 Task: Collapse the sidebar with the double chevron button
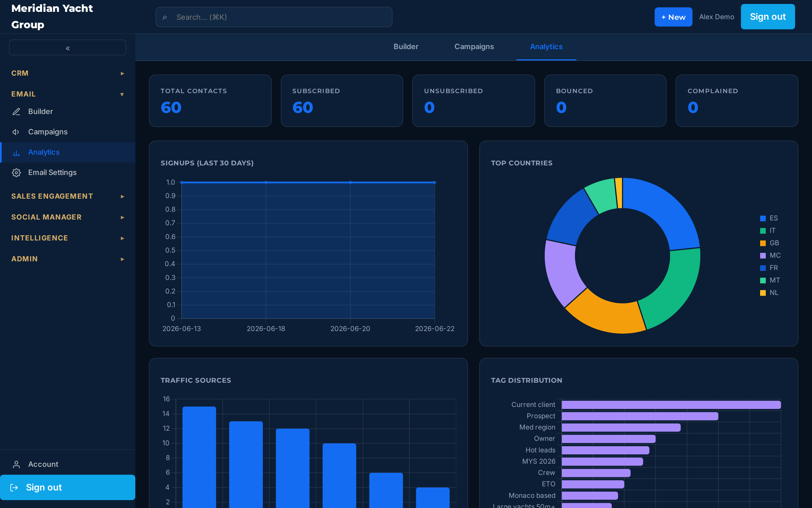67,48
